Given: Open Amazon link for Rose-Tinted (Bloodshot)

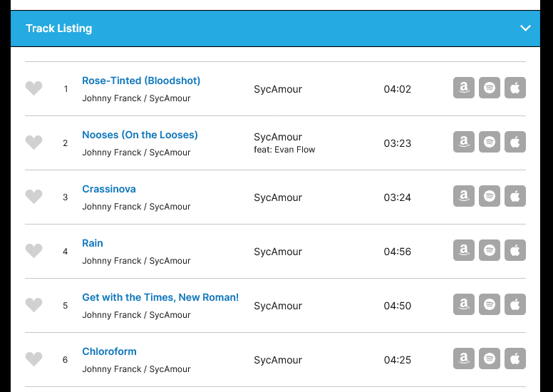Looking at the screenshot, I should (464, 88).
